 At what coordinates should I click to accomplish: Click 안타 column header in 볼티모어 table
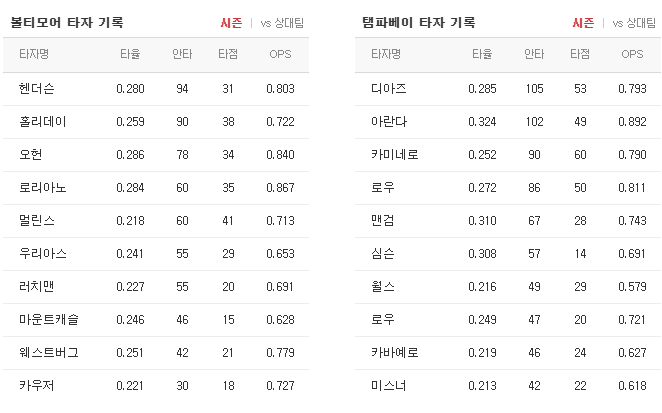pyautogui.click(x=182, y=54)
